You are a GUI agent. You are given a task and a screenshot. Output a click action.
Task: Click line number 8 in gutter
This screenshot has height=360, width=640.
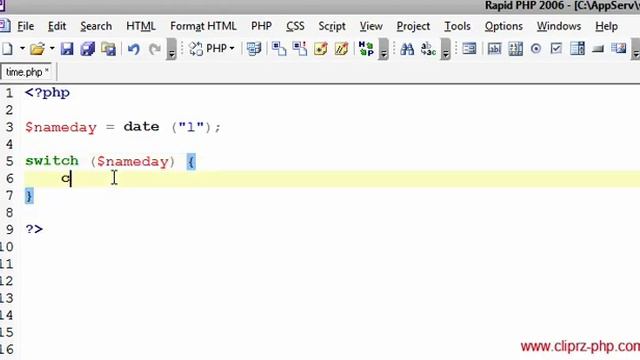[9, 213]
